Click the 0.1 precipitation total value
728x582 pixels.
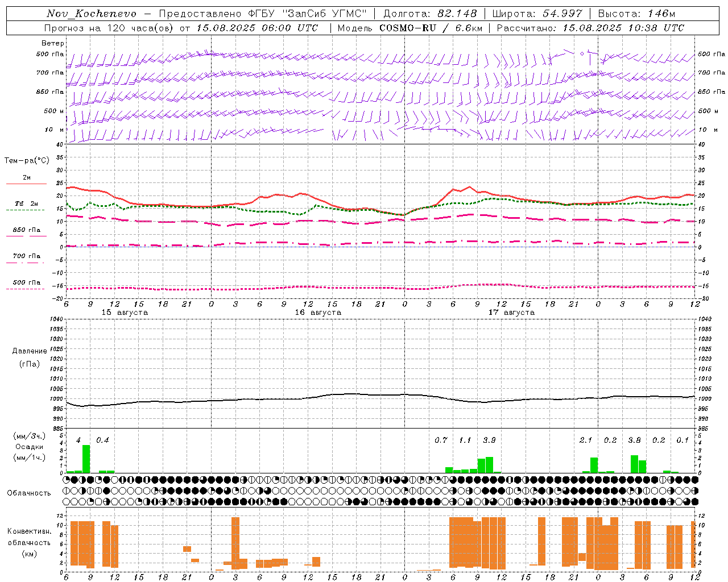[682, 440]
